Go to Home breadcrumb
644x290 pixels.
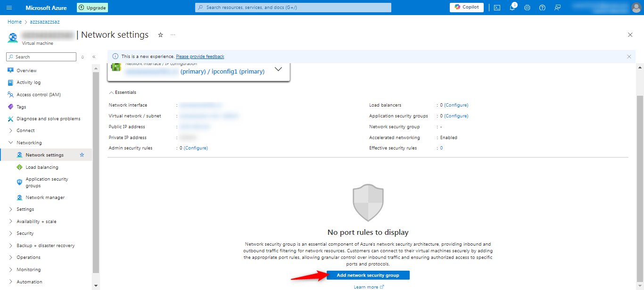pos(15,22)
